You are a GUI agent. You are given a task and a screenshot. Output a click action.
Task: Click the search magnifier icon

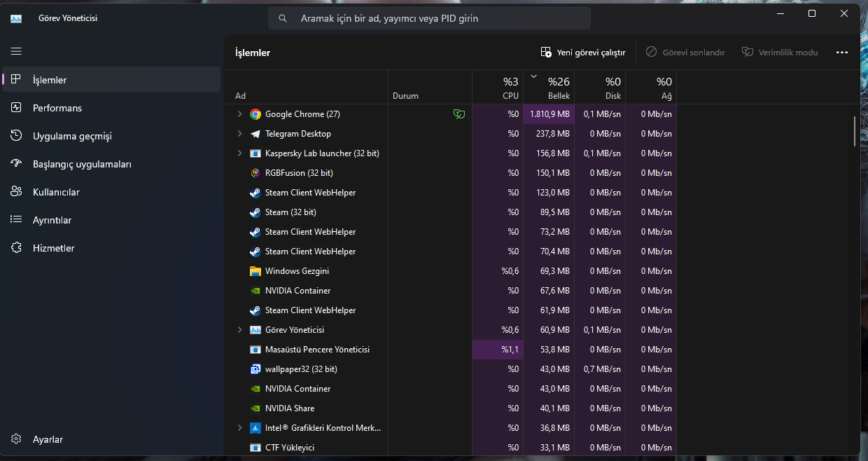tap(283, 18)
